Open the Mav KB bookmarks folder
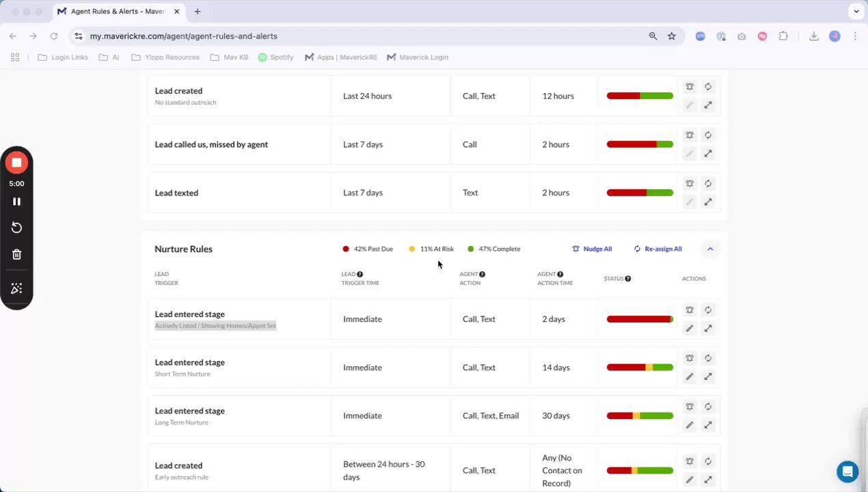 (230, 57)
